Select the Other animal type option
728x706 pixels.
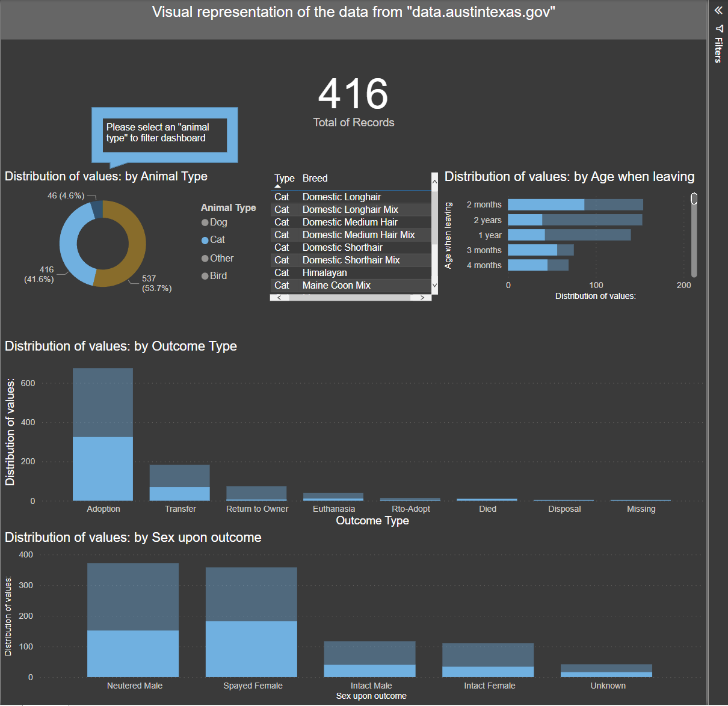coord(205,257)
